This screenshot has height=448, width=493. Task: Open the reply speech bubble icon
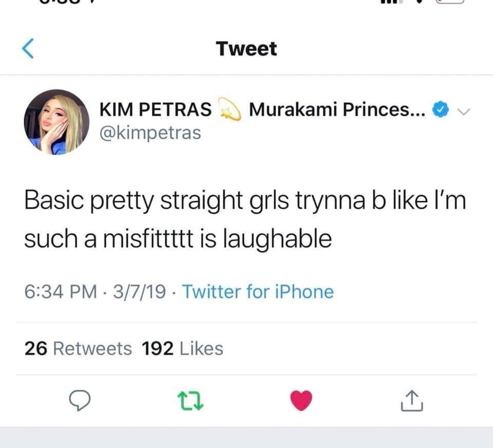click(80, 400)
